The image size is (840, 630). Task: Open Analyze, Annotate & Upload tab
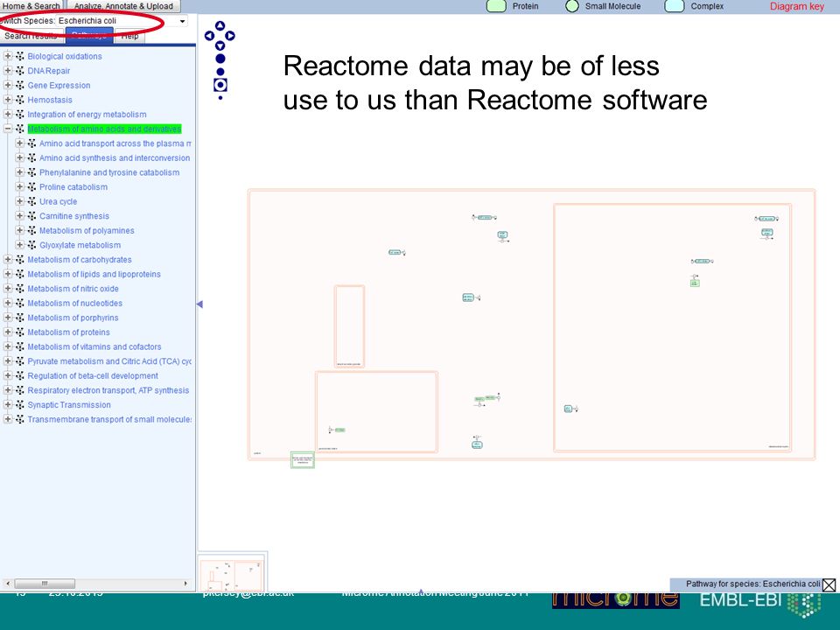point(123,6)
